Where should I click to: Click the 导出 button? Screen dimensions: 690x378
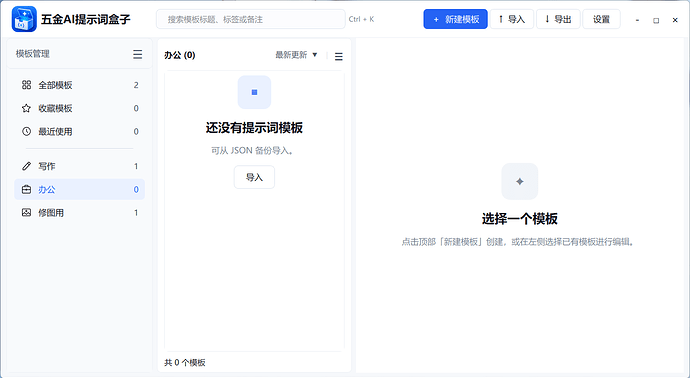click(558, 19)
